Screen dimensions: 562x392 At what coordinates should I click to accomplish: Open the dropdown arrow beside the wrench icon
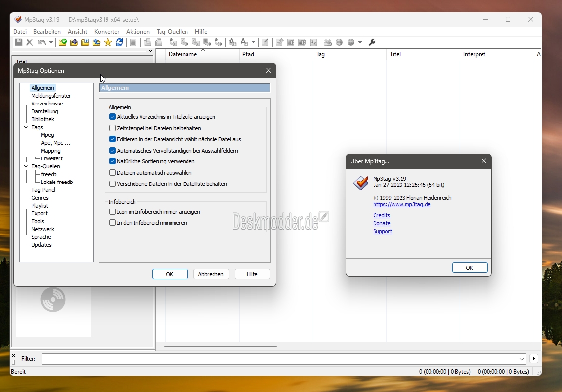click(x=360, y=42)
